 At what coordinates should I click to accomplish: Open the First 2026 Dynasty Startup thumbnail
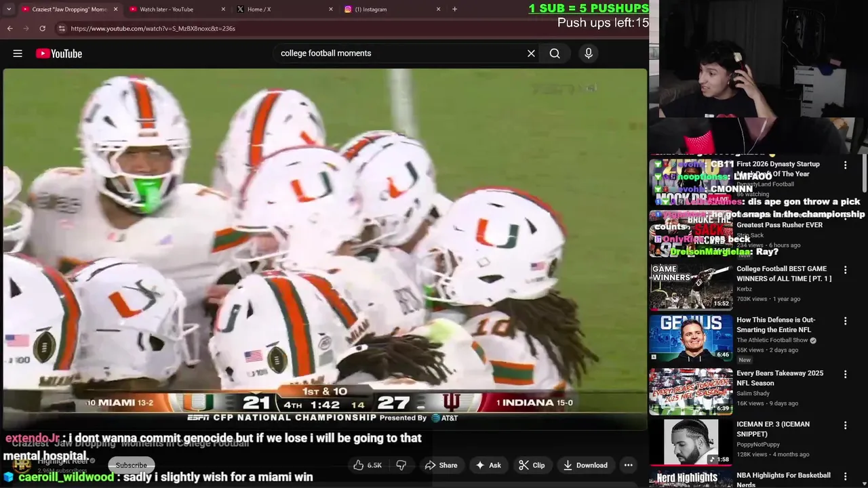(691, 182)
